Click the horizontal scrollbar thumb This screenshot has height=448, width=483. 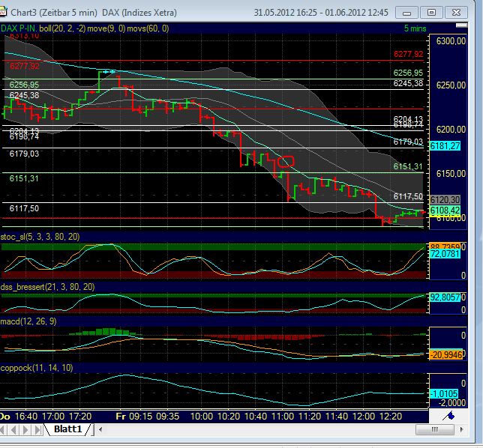point(435,429)
